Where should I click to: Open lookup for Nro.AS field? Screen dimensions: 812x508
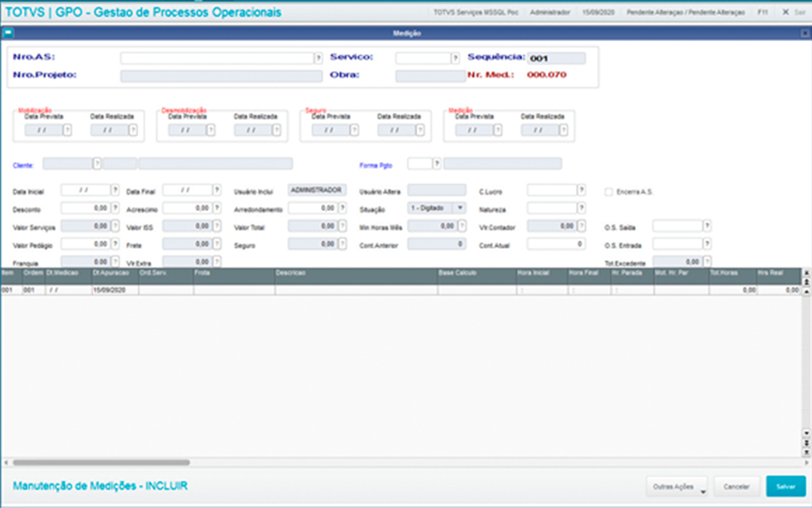318,58
